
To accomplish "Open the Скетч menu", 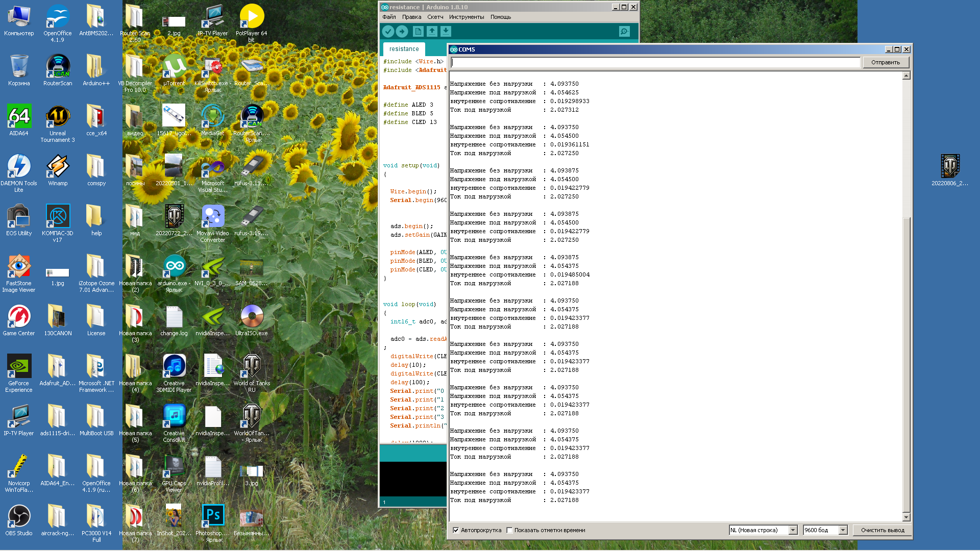I will 435,17.
